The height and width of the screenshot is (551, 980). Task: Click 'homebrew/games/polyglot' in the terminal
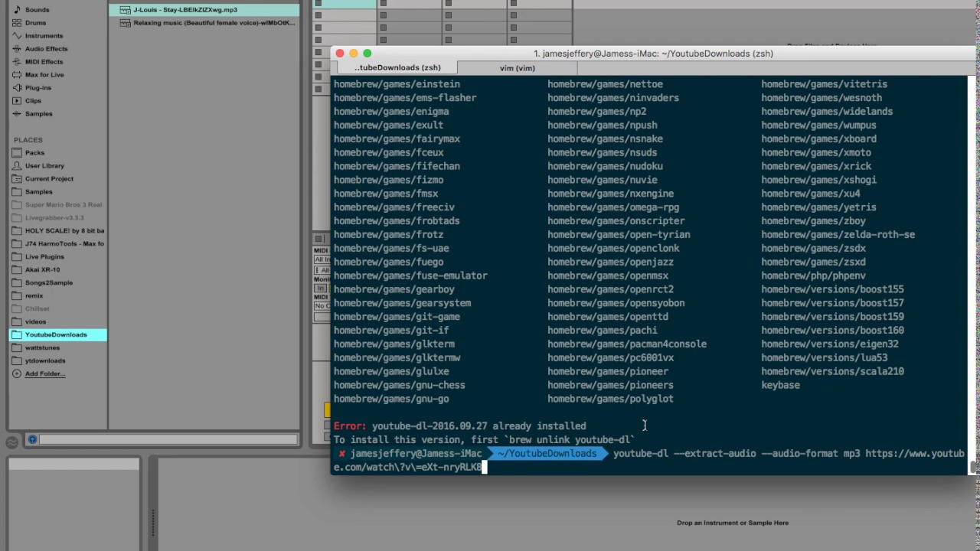tap(610, 399)
